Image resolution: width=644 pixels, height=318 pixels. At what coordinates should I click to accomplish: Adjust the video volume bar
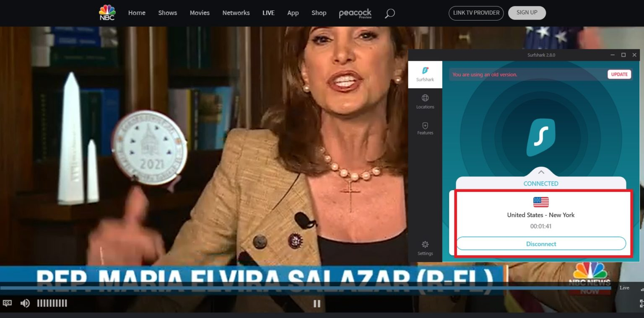(x=52, y=303)
